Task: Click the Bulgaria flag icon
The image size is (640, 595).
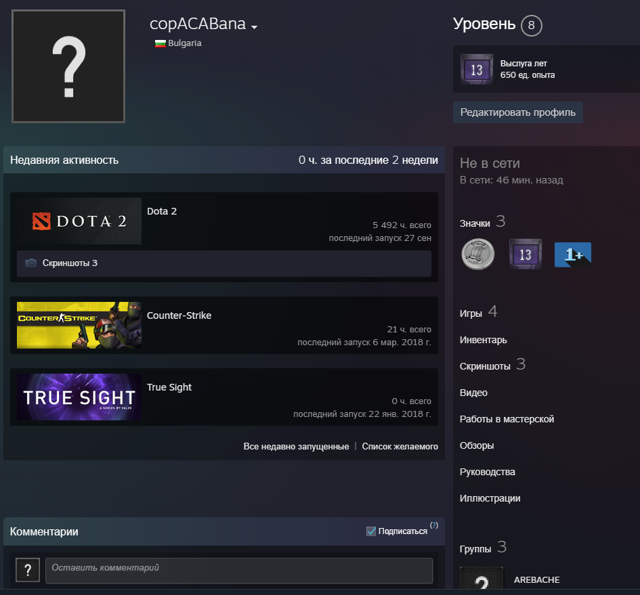Action: click(x=160, y=43)
